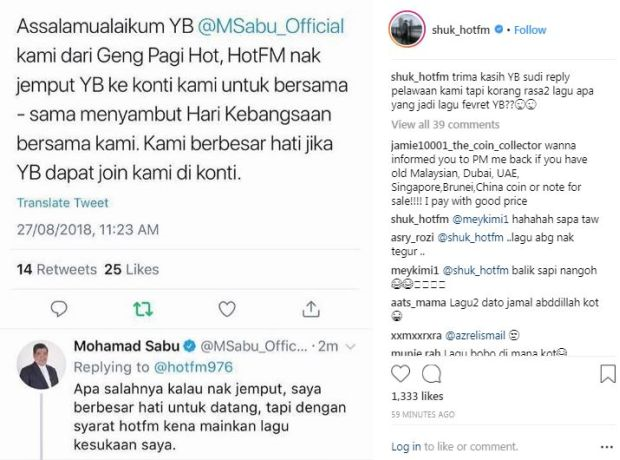Click Log in to like or comment
The height and width of the screenshot is (460, 620).
(406, 447)
